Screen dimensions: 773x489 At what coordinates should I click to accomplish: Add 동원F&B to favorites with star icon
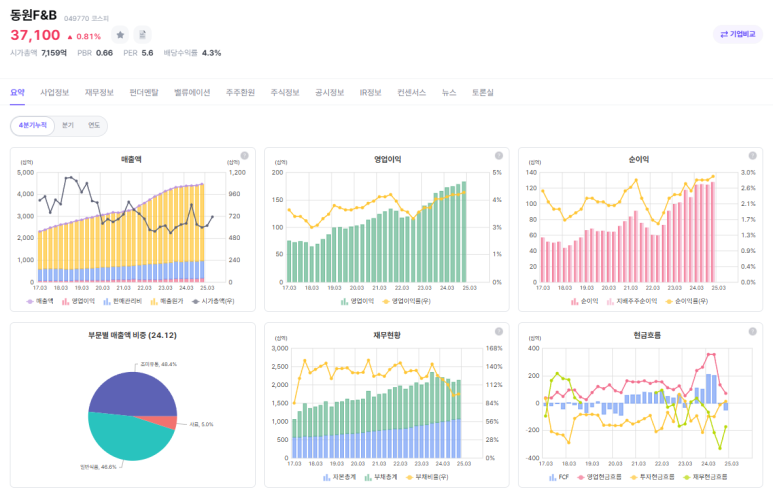(x=120, y=35)
